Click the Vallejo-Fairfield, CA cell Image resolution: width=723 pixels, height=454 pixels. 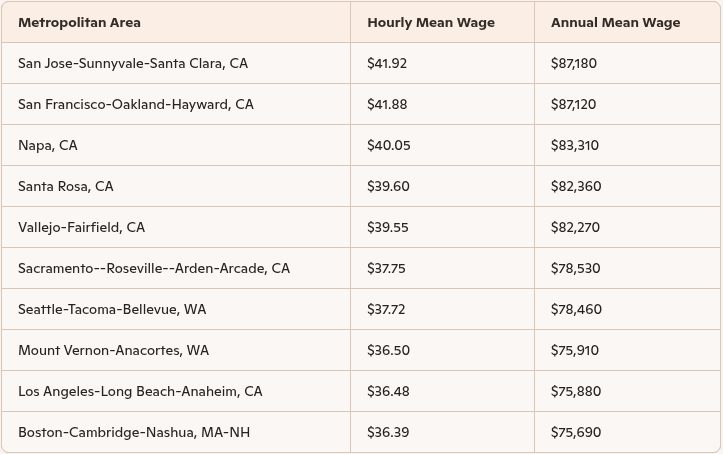point(81,227)
